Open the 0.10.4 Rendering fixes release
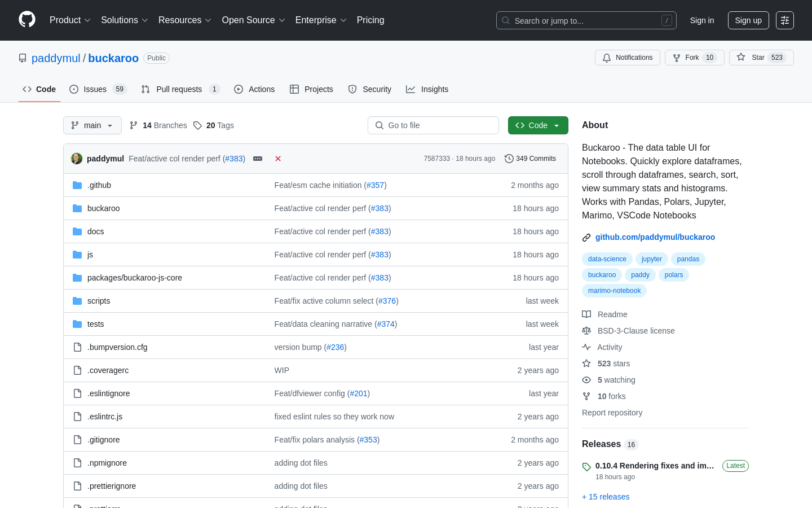This screenshot has height=508, width=812. coord(655,466)
